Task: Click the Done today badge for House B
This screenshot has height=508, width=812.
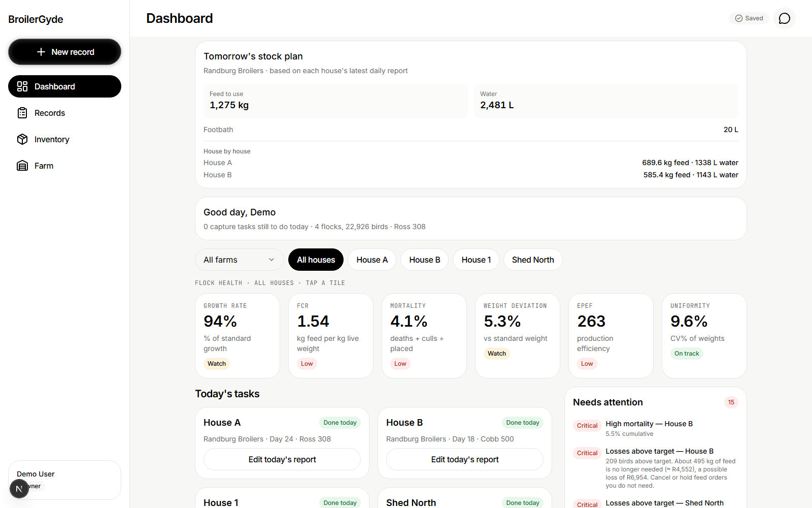Action: click(523, 423)
